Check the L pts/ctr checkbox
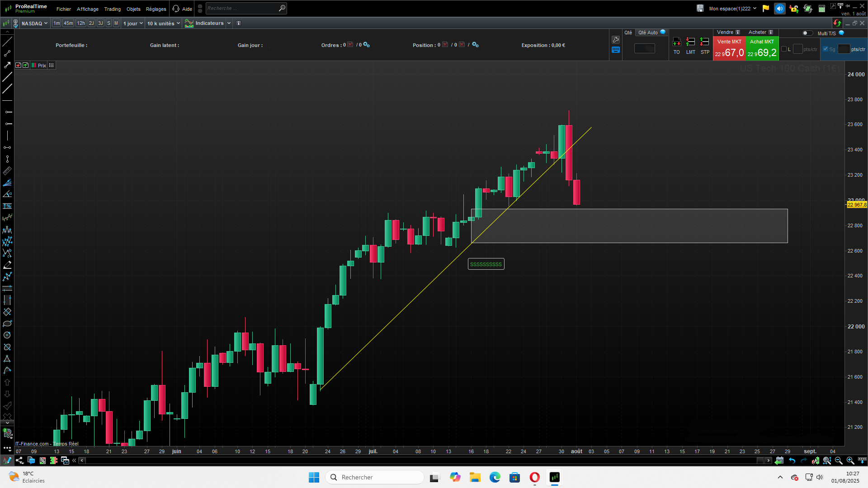 point(784,49)
